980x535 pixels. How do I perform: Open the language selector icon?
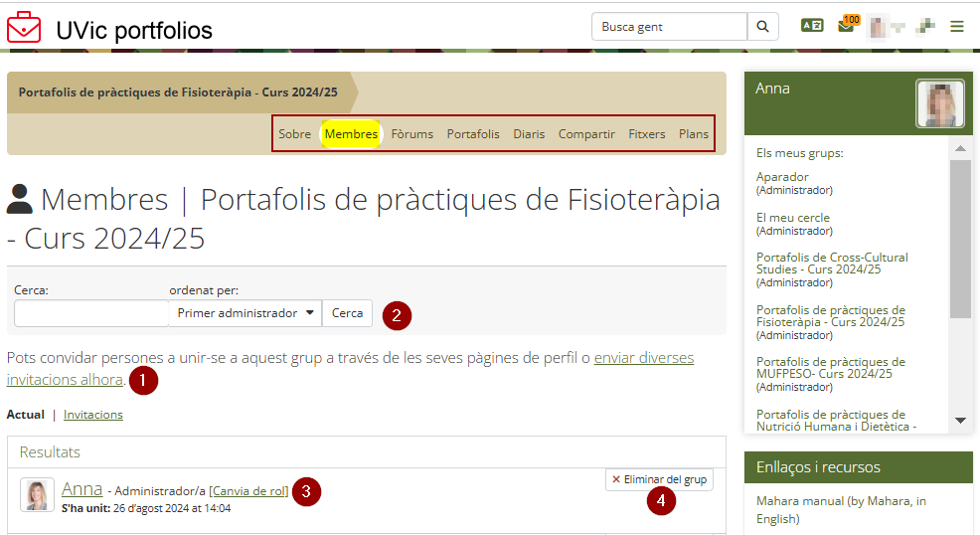pyautogui.click(x=812, y=26)
